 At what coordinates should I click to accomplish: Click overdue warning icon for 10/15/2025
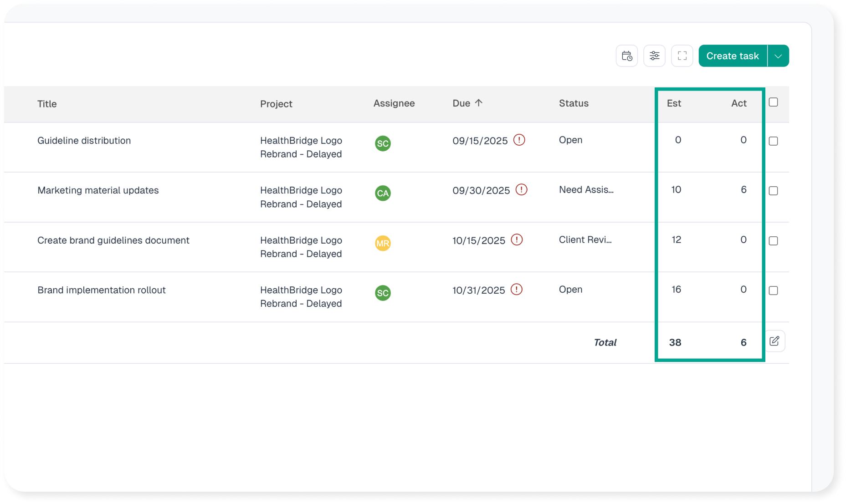(517, 239)
